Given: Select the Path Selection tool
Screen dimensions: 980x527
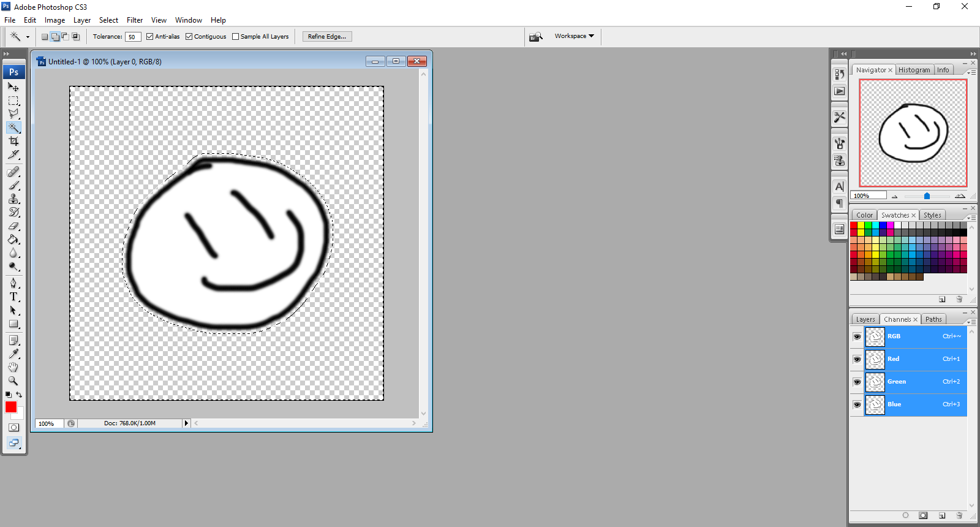Looking at the screenshot, I should 13,310.
